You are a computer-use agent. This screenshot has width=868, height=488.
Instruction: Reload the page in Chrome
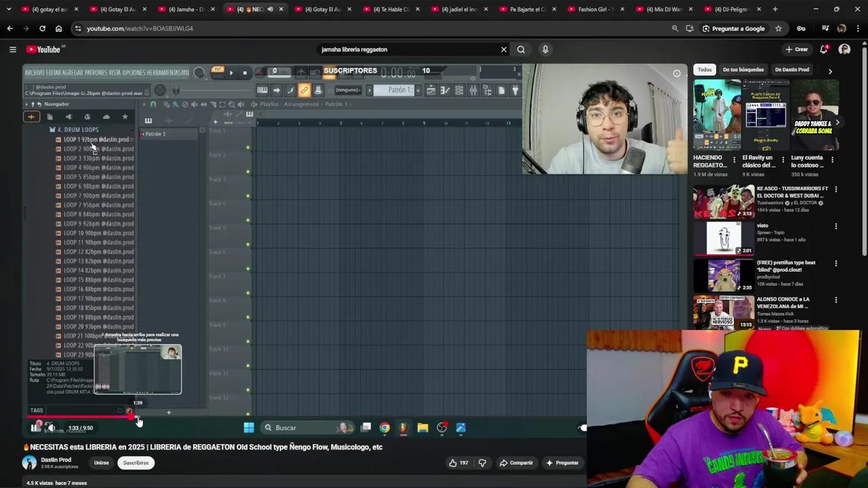[42, 28]
